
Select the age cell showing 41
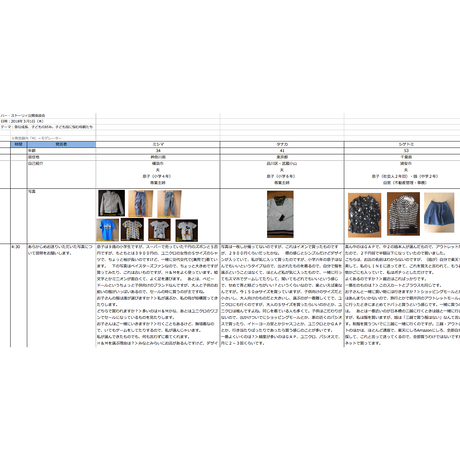point(282,151)
